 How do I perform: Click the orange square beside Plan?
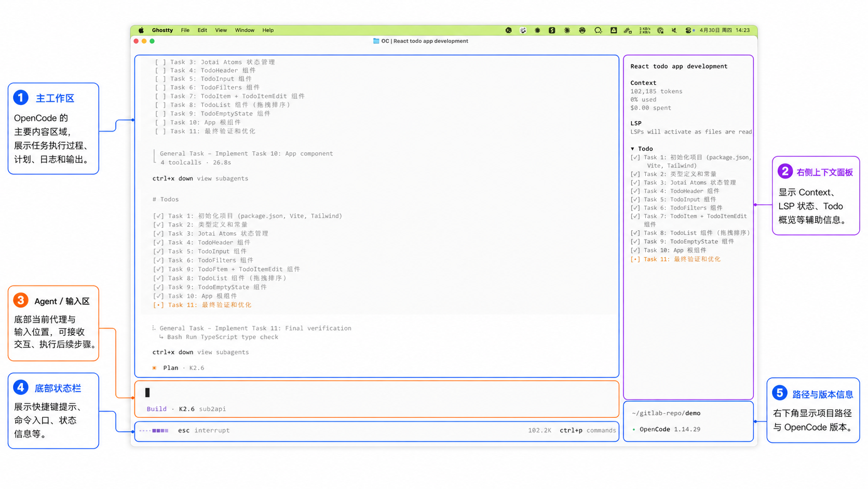[x=154, y=368]
